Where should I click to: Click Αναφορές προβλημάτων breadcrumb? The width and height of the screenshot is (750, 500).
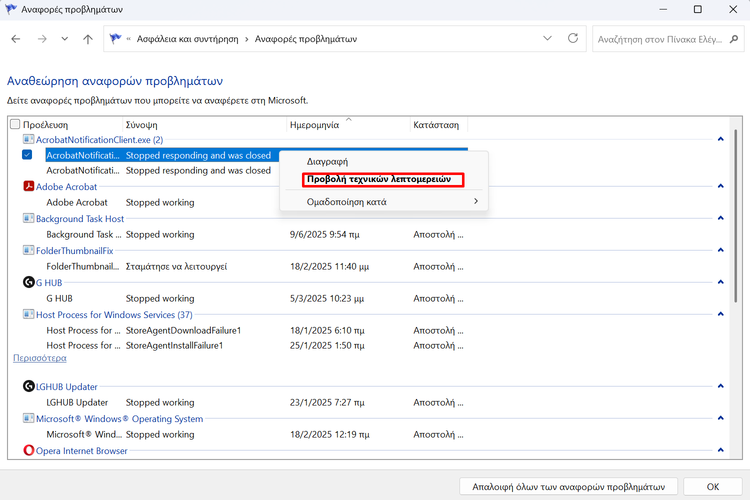[x=306, y=39]
